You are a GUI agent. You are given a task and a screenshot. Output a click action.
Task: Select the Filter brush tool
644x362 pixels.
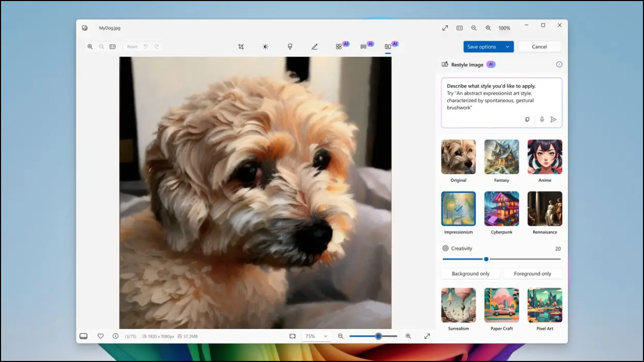[x=290, y=46]
